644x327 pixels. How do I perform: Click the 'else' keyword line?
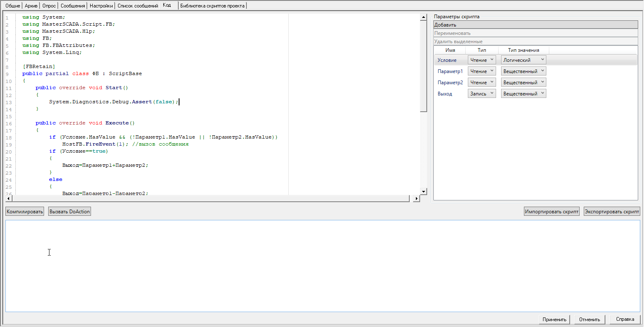point(55,179)
